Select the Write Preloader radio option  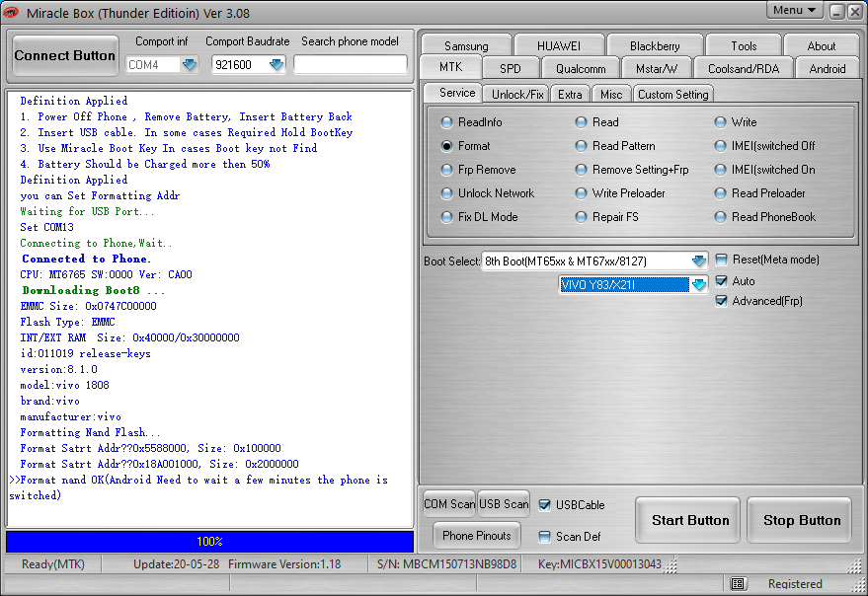(581, 193)
